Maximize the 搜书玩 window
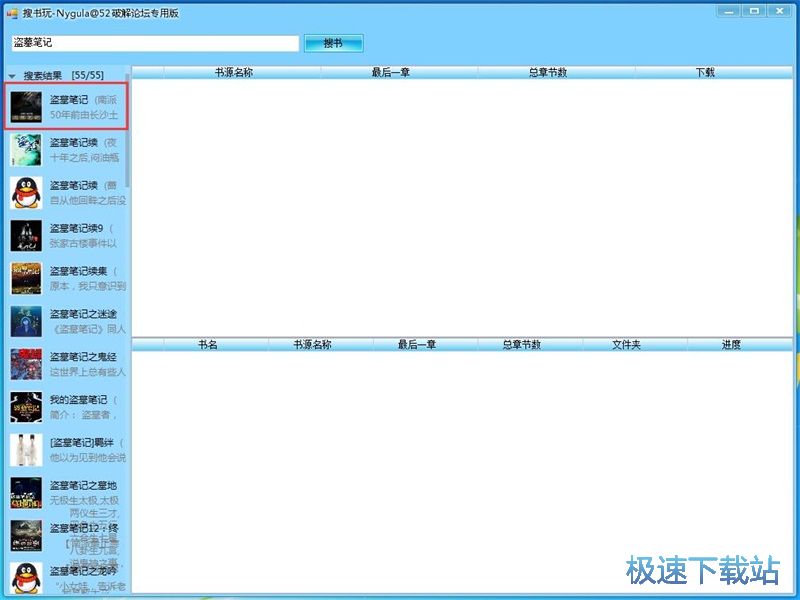This screenshot has width=800, height=600. [754, 11]
